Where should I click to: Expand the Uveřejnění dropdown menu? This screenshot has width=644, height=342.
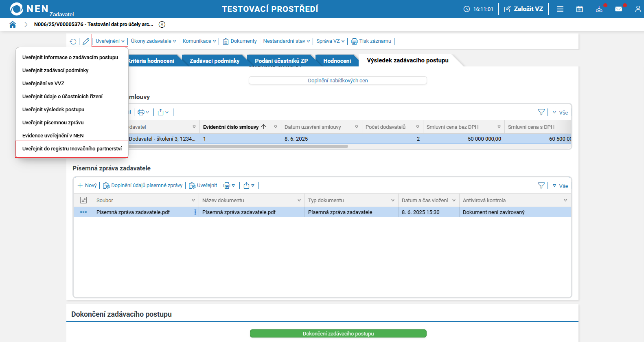coord(110,41)
